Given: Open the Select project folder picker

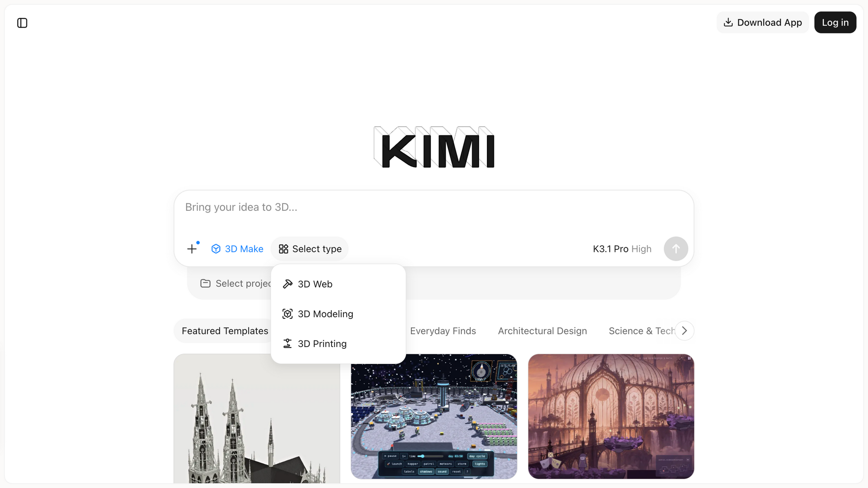Looking at the screenshot, I should [236, 284].
